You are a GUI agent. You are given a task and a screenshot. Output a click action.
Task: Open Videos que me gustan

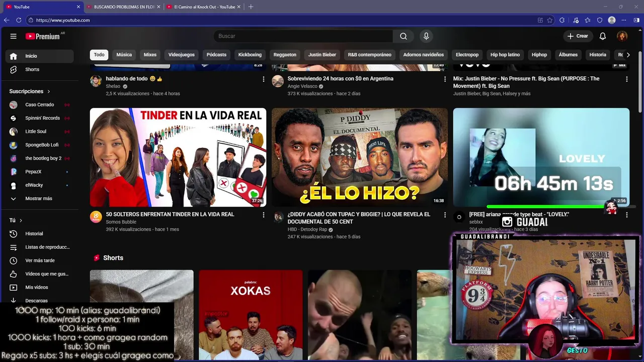[x=40, y=274]
